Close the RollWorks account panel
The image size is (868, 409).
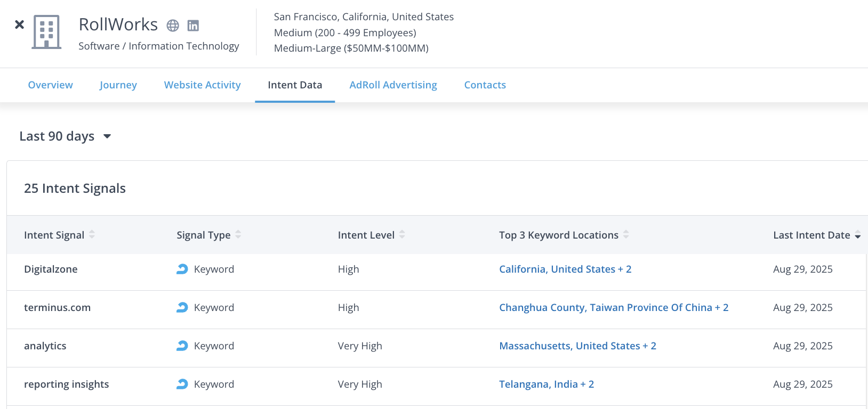pos(19,24)
